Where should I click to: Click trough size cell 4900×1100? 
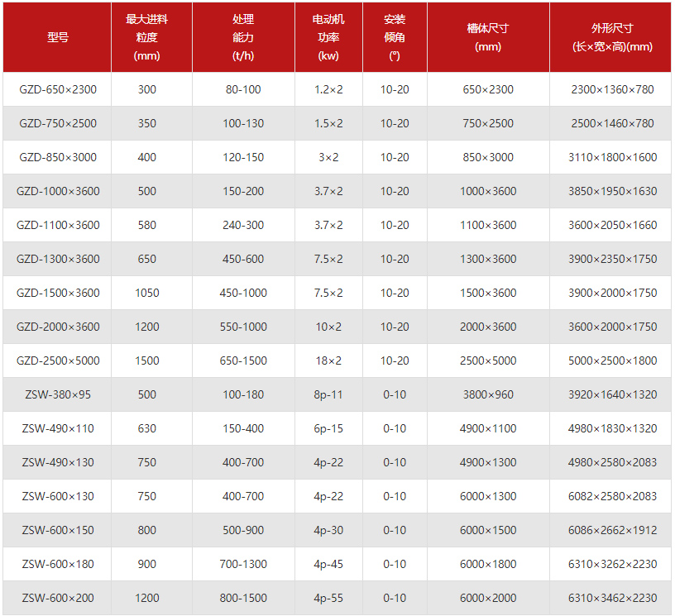click(x=488, y=428)
